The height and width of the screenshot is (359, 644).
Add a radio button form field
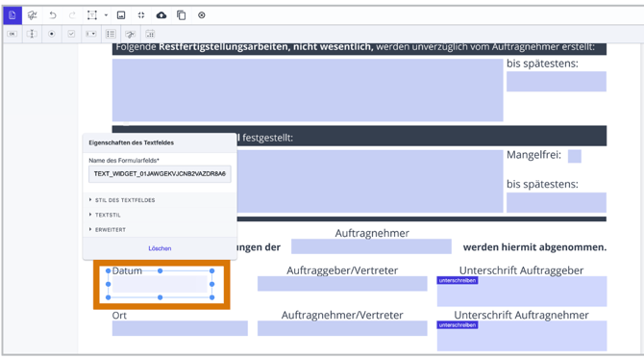click(52, 34)
